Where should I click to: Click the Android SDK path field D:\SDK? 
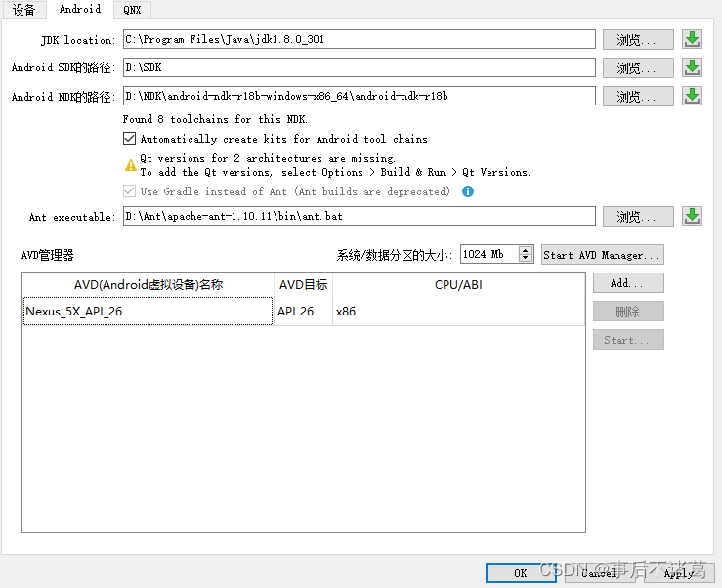pyautogui.click(x=360, y=67)
